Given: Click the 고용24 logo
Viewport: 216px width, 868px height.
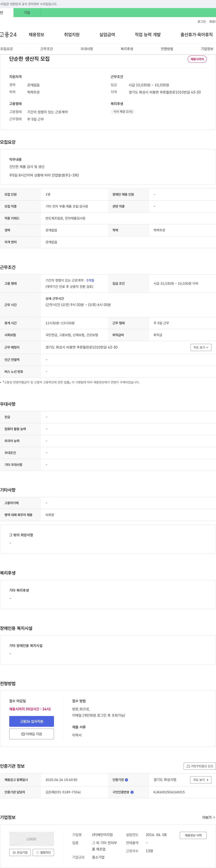Looking at the screenshot, I should (x=8, y=35).
